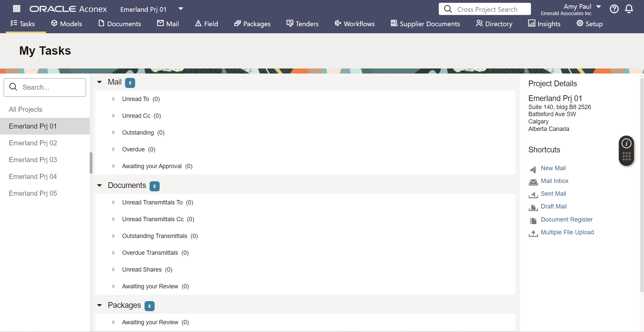
Task: Collapse the Documents section
Action: (x=99, y=186)
